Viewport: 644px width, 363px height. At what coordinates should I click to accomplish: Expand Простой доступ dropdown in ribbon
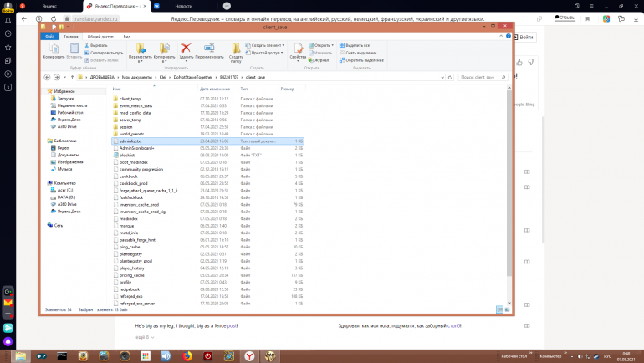tap(264, 53)
